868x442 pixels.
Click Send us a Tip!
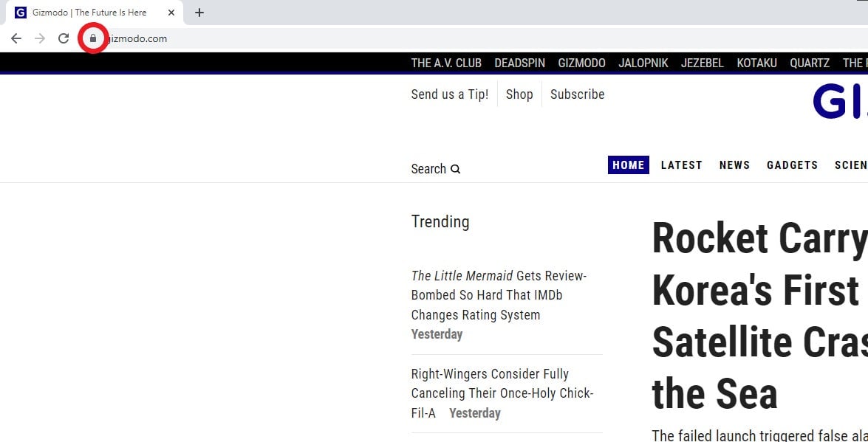click(x=449, y=94)
